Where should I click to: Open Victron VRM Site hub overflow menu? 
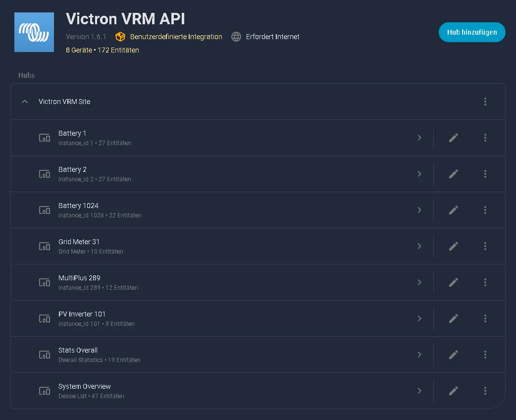[485, 102]
